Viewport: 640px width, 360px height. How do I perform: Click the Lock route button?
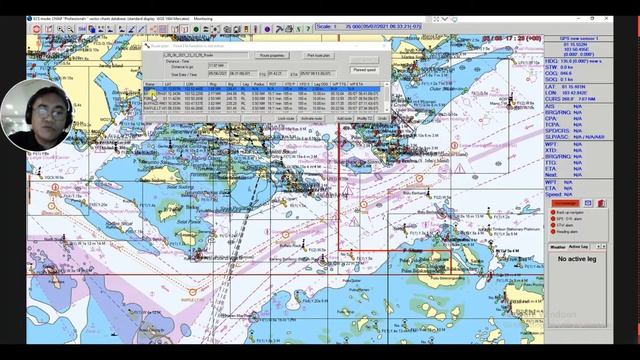(286, 118)
